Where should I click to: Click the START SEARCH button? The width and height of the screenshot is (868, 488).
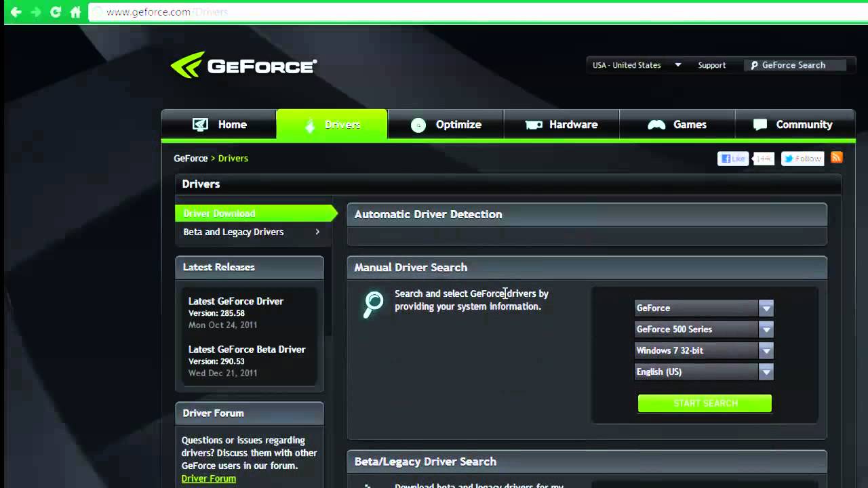tap(705, 403)
